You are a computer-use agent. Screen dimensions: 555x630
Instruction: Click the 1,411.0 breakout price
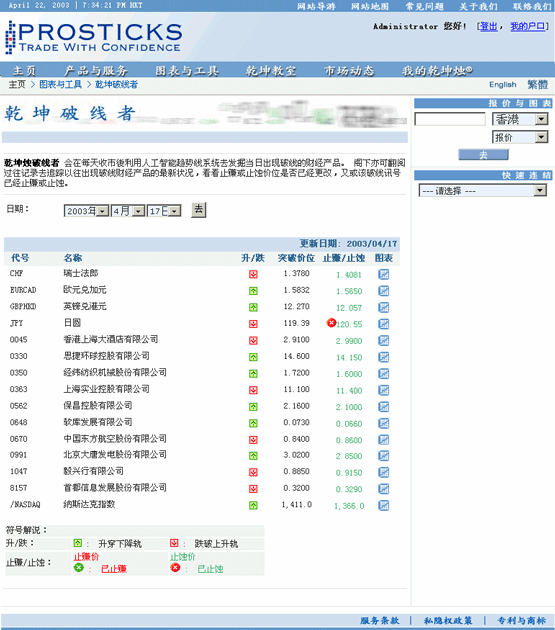pos(297,505)
